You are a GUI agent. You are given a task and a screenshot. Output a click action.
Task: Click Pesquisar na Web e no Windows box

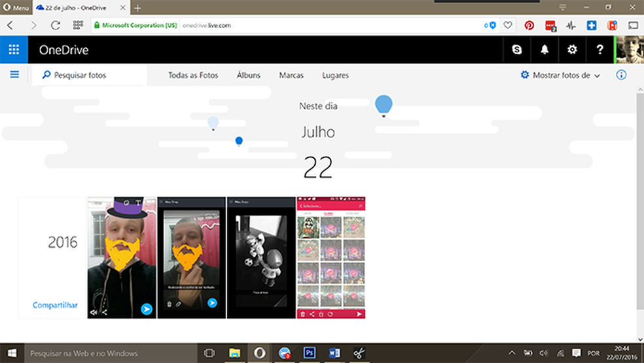point(111,353)
